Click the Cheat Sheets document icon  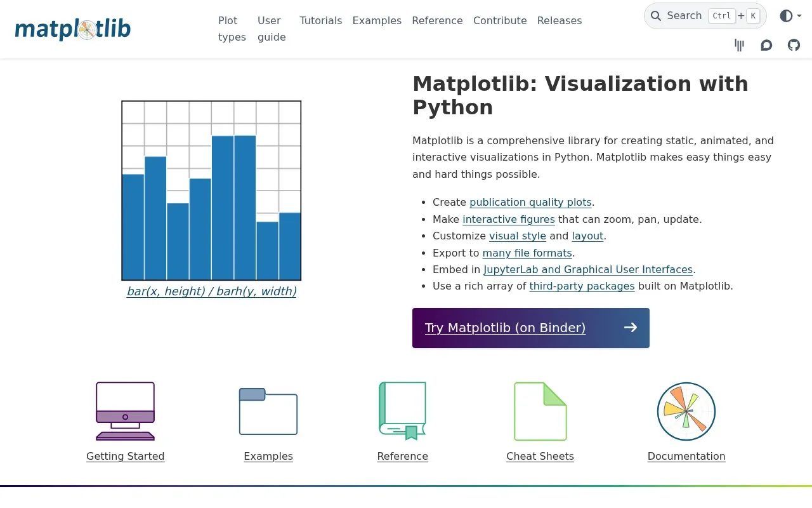(x=540, y=411)
